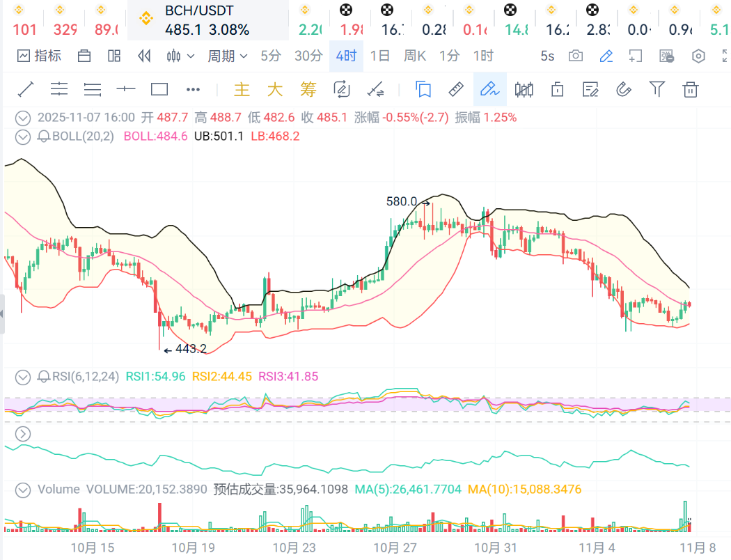The width and height of the screenshot is (731, 560).
Task: Select the trend line drawing tool
Action: (26, 89)
